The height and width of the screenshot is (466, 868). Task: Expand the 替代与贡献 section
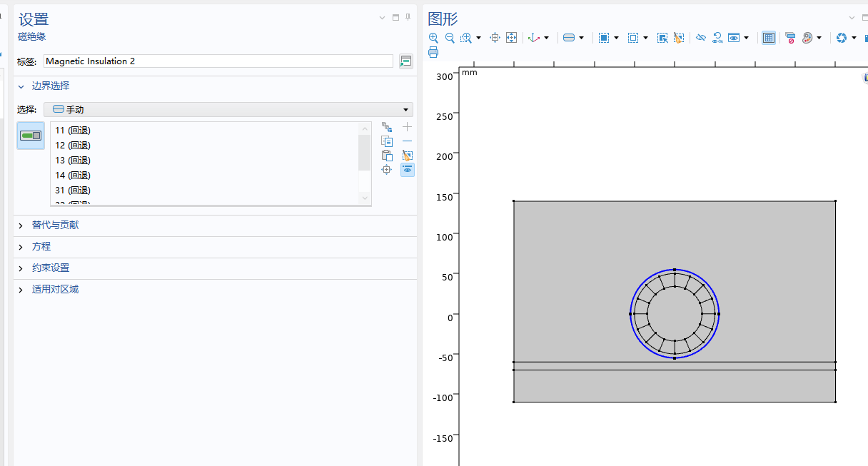coord(21,226)
